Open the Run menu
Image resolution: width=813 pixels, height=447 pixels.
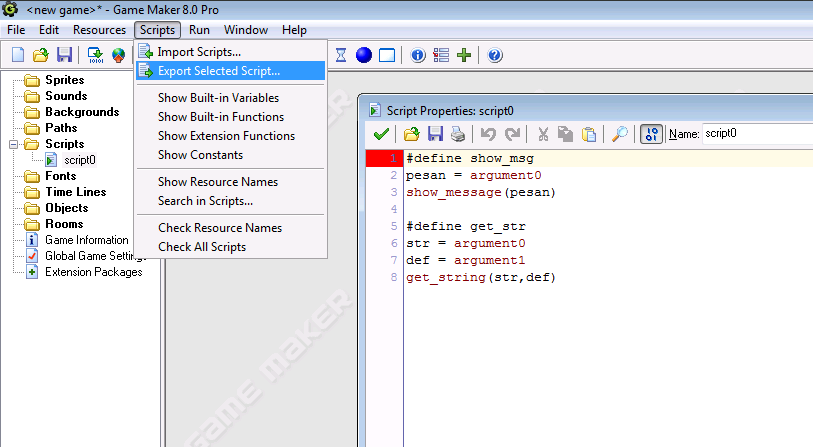(x=199, y=30)
